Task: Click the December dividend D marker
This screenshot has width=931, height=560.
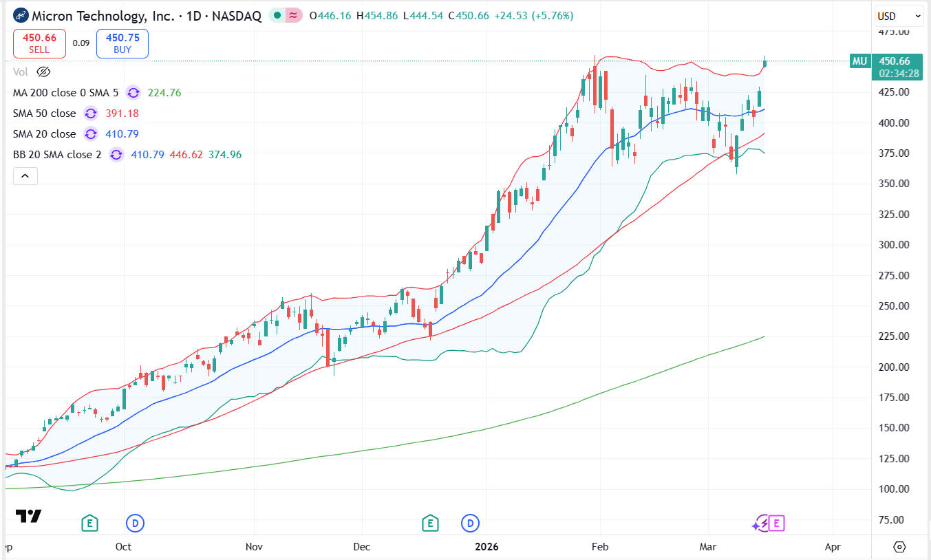Action: (471, 524)
